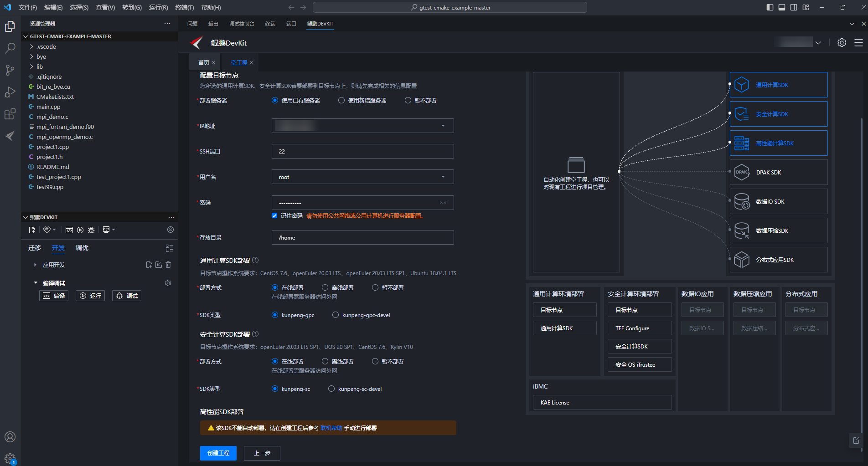868x466 pixels.
Task: Select the kunpeng-sc-devel SDK type
Action: [x=331, y=389]
